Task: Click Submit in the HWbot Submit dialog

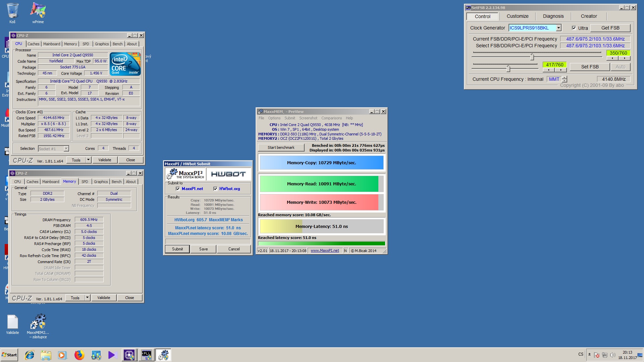Action: pos(177,249)
